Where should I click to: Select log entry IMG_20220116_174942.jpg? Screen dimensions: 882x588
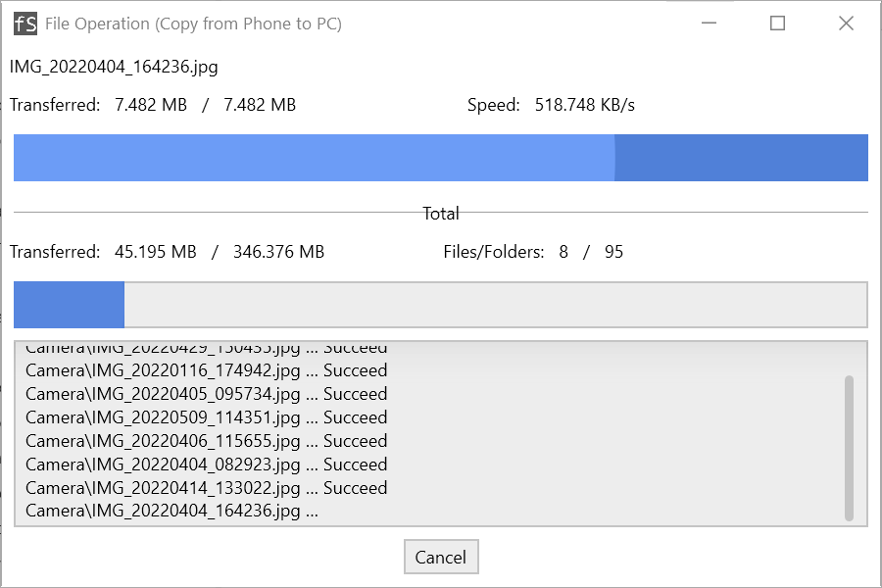(x=207, y=370)
